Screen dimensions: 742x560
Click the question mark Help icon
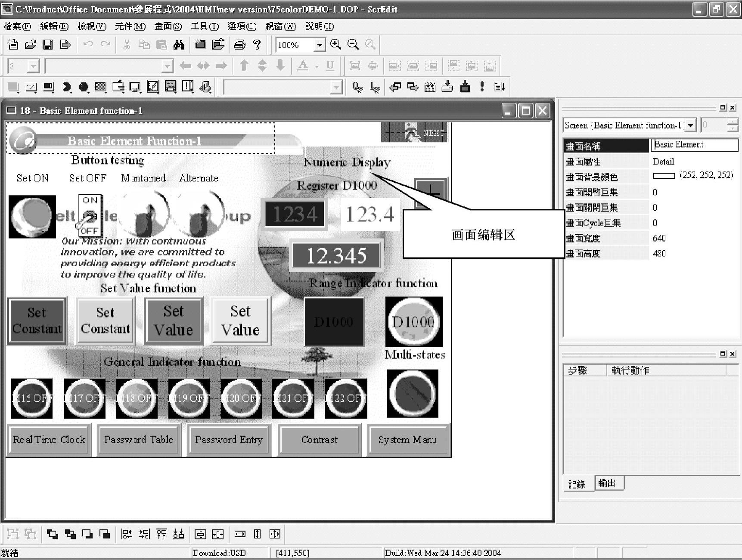[257, 44]
